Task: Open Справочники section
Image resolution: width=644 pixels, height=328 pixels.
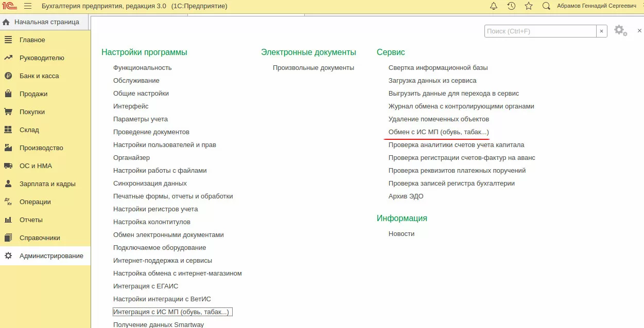Action: [x=45, y=238]
